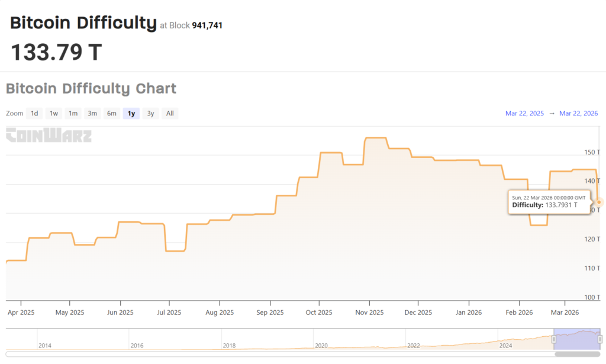
Task: Select the 6m zoom range
Action: 111,114
